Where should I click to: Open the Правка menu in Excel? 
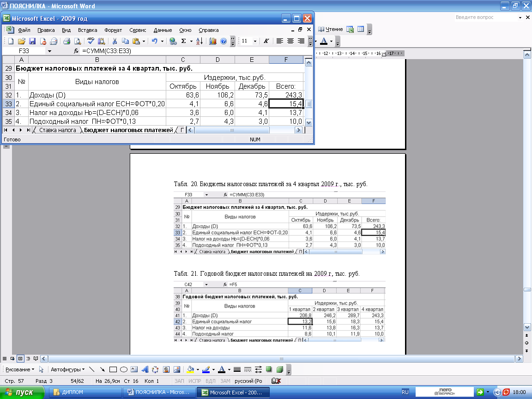[46, 30]
